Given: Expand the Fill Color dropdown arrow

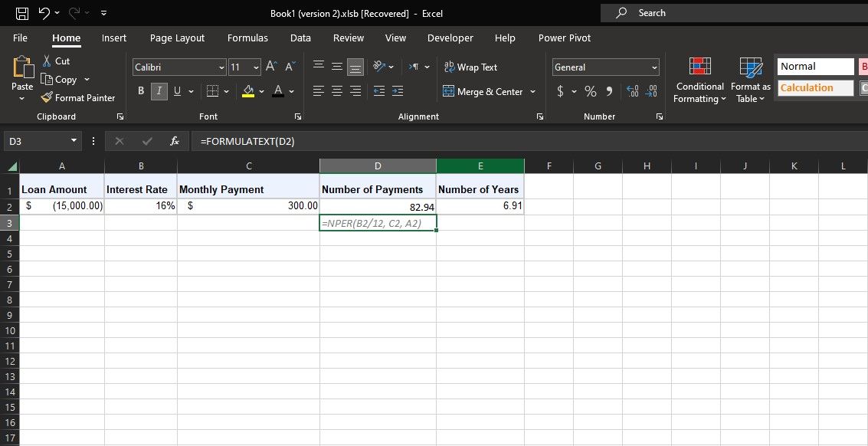Looking at the screenshot, I should coord(260,90).
